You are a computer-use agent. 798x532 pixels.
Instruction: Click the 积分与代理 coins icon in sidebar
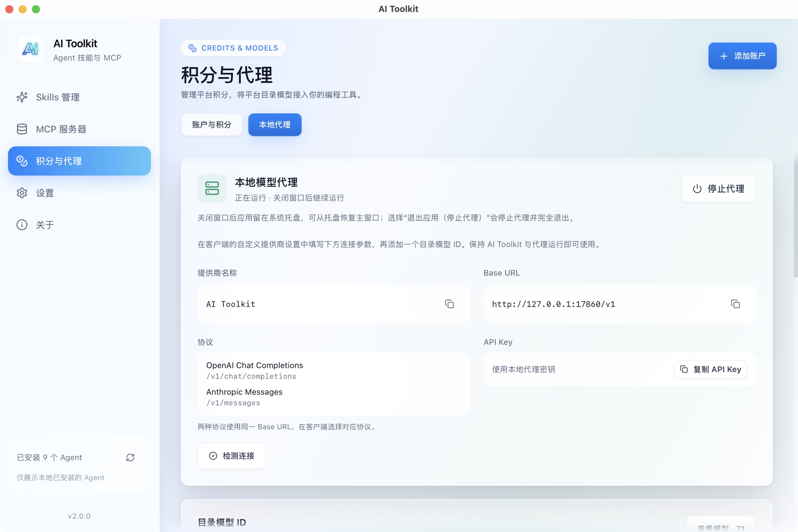tap(22, 161)
